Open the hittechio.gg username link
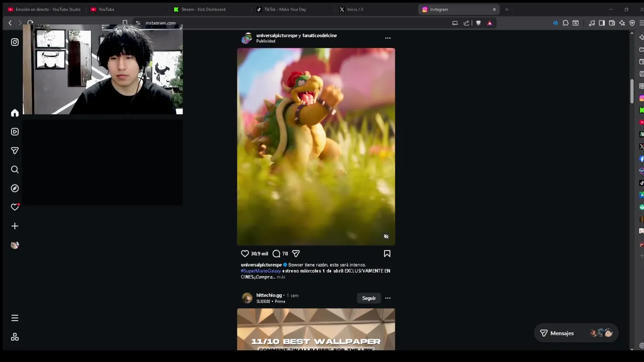Screen dimensions: 644x362 [x=269, y=295]
